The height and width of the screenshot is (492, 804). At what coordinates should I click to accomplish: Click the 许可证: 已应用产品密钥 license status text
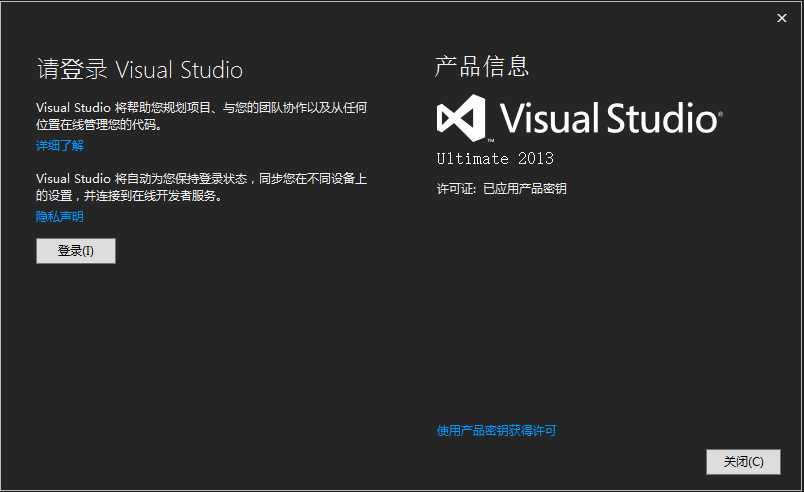501,189
